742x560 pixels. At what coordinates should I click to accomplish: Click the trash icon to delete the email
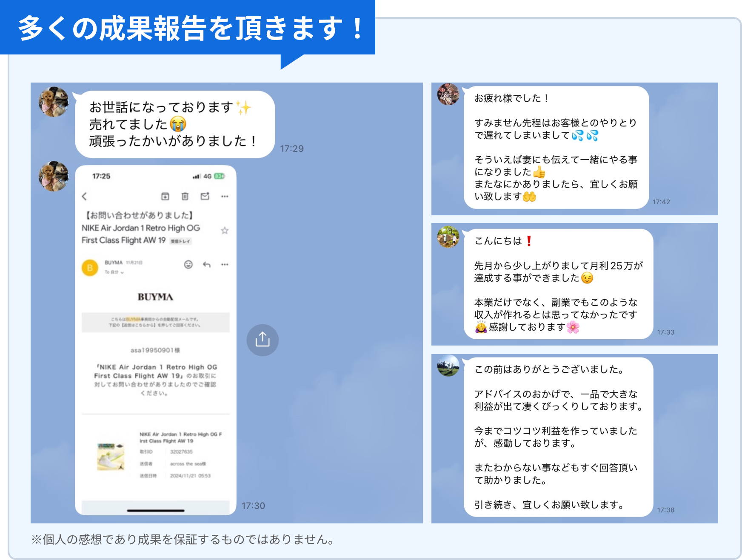click(185, 196)
